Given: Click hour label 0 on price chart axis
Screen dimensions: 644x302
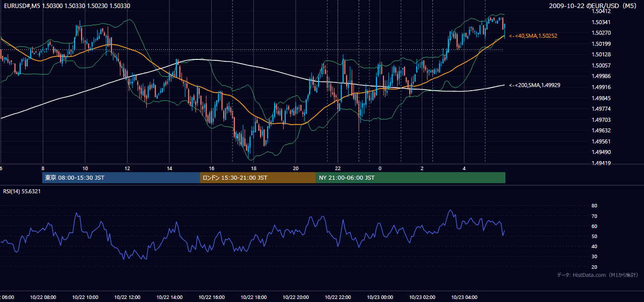Looking at the screenshot, I should pyautogui.click(x=380, y=168).
